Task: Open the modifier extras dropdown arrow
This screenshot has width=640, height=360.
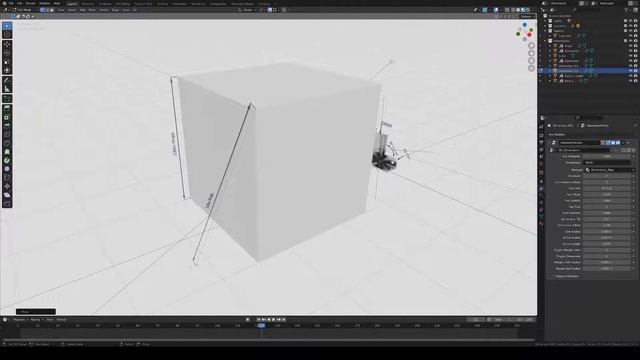Action: (x=623, y=143)
